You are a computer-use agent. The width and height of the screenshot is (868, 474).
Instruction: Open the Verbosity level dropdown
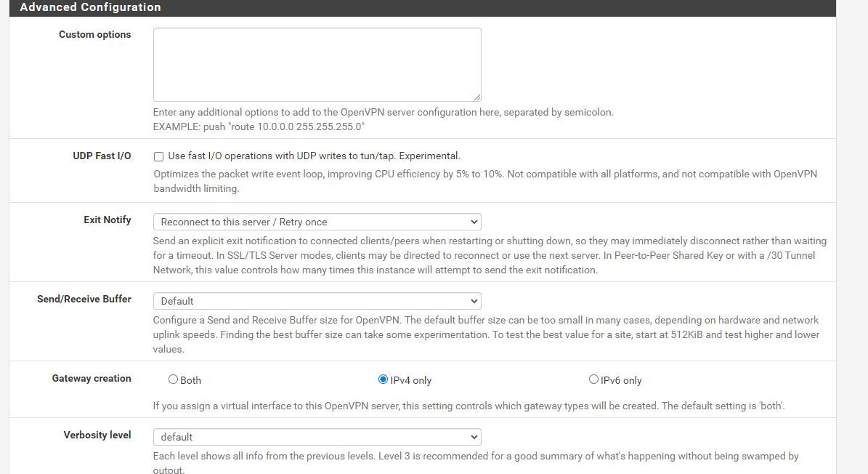(317, 437)
